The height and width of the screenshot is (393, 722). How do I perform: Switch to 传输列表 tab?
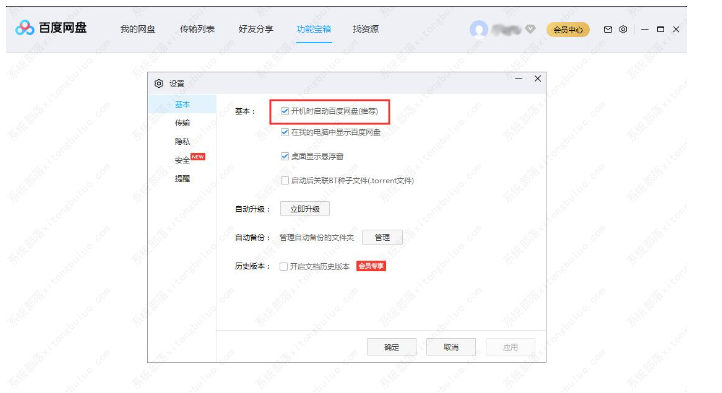click(x=197, y=29)
